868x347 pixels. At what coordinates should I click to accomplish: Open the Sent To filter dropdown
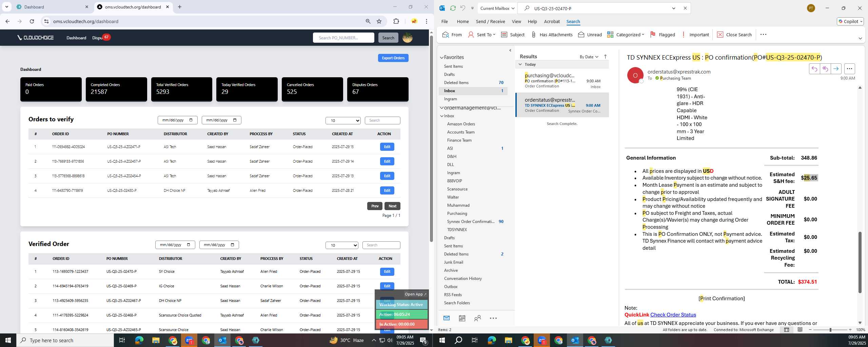481,35
